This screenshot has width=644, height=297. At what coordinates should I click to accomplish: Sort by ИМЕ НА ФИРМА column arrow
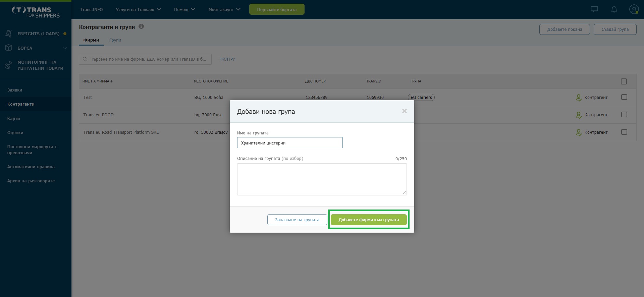pos(111,81)
